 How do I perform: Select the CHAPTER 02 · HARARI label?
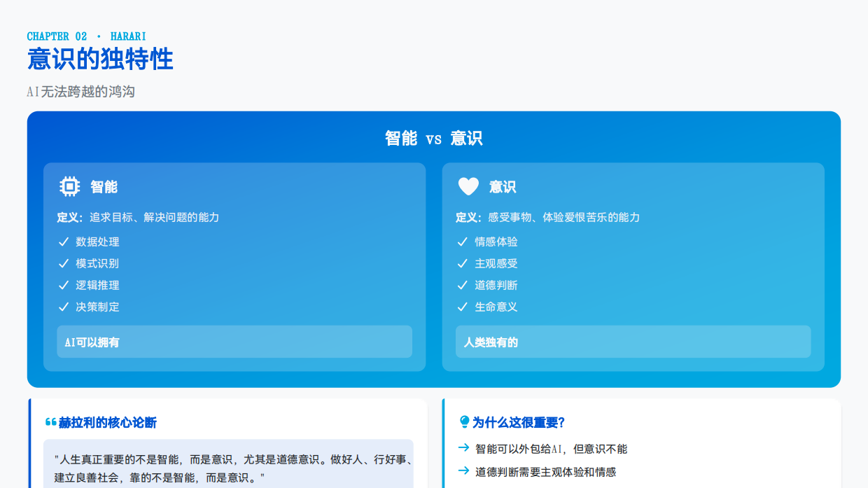tap(86, 36)
